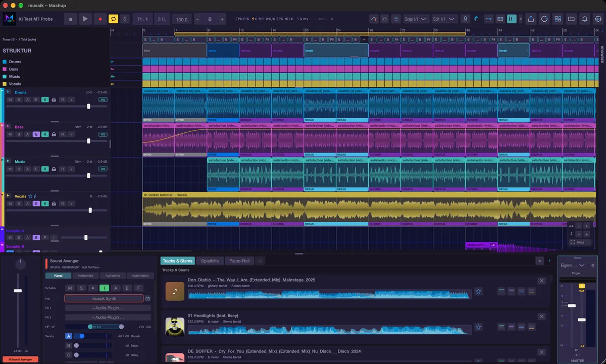Click the Alles button near zoom controls
This screenshot has height=364, width=606.
(580, 242)
